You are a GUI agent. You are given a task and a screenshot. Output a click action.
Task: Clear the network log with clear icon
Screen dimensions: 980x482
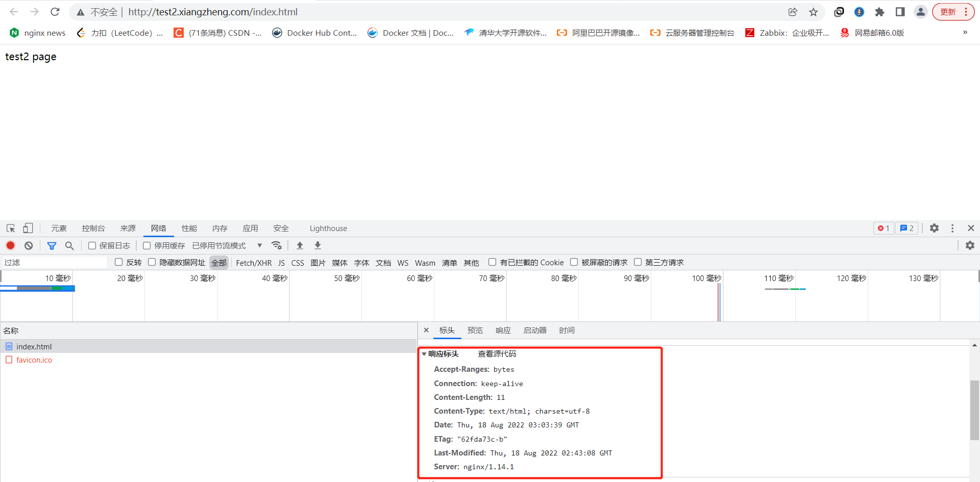point(29,245)
